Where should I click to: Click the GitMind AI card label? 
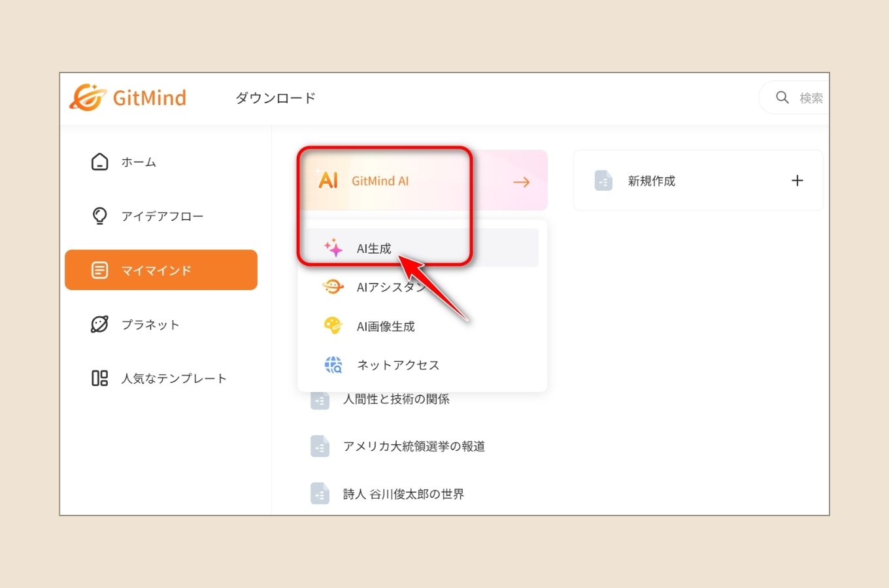[x=380, y=181]
